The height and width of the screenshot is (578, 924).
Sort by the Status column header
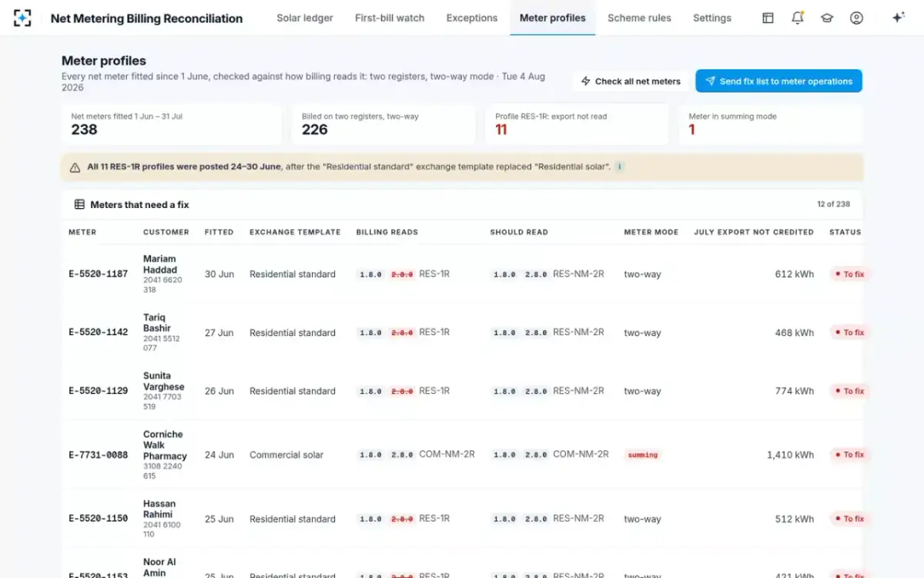pos(845,232)
